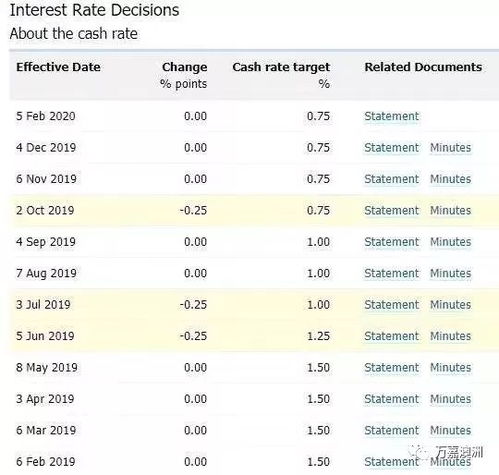Open the 6 Feb 2019 Statement link
Image resolution: width=499 pixels, height=475 pixels.
pos(391,462)
